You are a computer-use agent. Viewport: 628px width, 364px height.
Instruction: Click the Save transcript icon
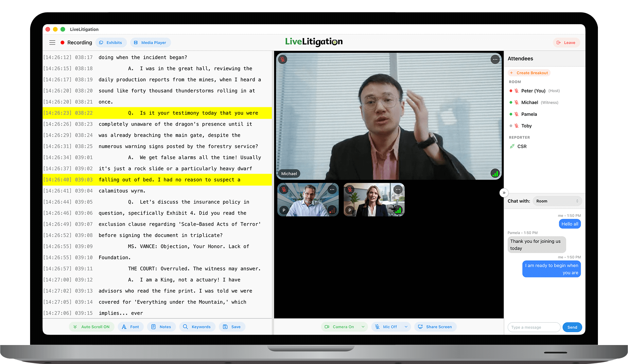click(x=225, y=327)
